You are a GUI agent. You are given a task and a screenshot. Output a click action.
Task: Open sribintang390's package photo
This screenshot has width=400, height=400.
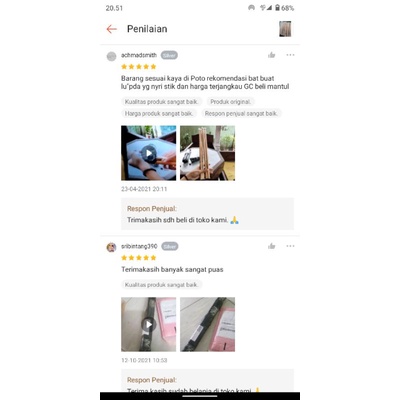click(x=207, y=324)
